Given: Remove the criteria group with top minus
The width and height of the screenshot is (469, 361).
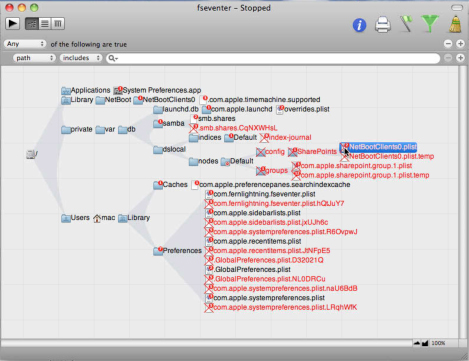Looking at the screenshot, I should click(x=448, y=44).
